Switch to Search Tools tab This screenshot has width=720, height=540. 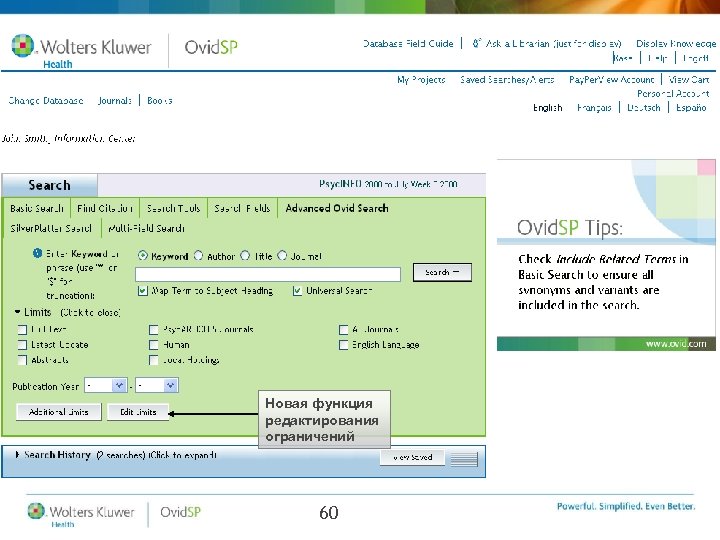pos(174,208)
